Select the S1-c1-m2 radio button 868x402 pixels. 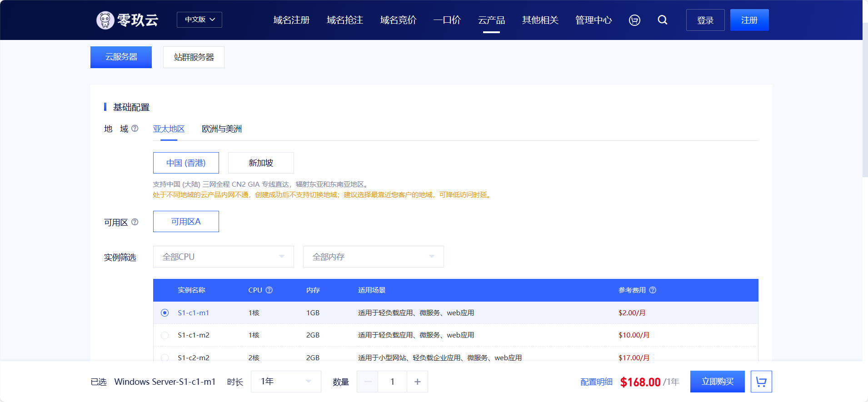[165, 335]
